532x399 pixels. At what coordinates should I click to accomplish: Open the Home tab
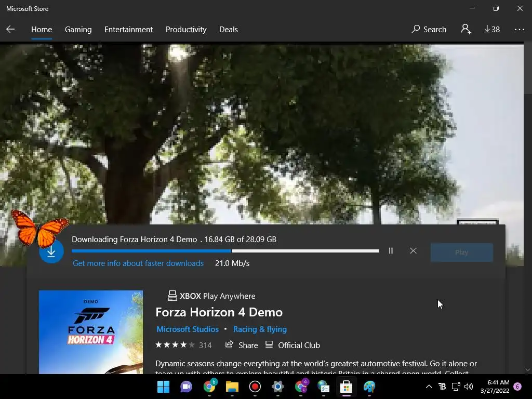pos(42,30)
